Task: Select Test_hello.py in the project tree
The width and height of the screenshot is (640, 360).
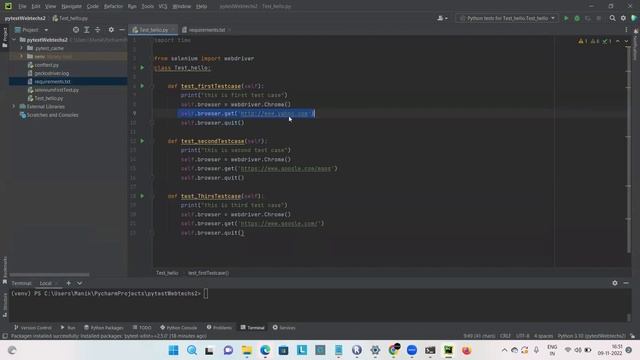Action: [45, 98]
